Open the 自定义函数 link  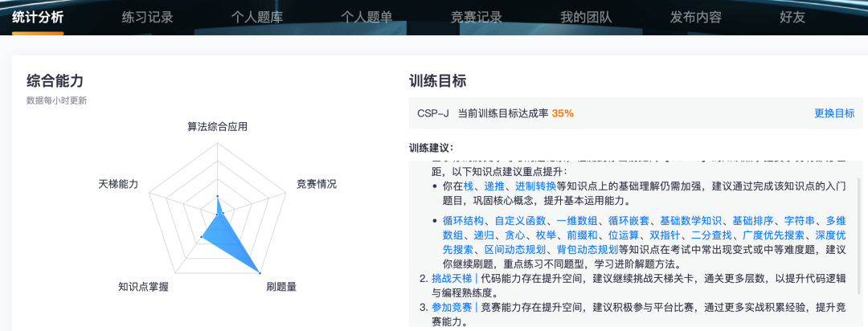click(520, 220)
